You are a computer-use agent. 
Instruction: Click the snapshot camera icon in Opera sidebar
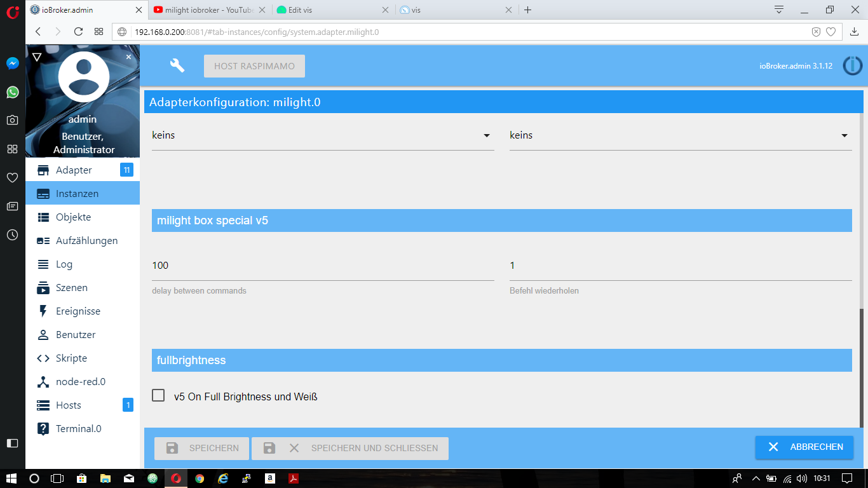tap(13, 120)
